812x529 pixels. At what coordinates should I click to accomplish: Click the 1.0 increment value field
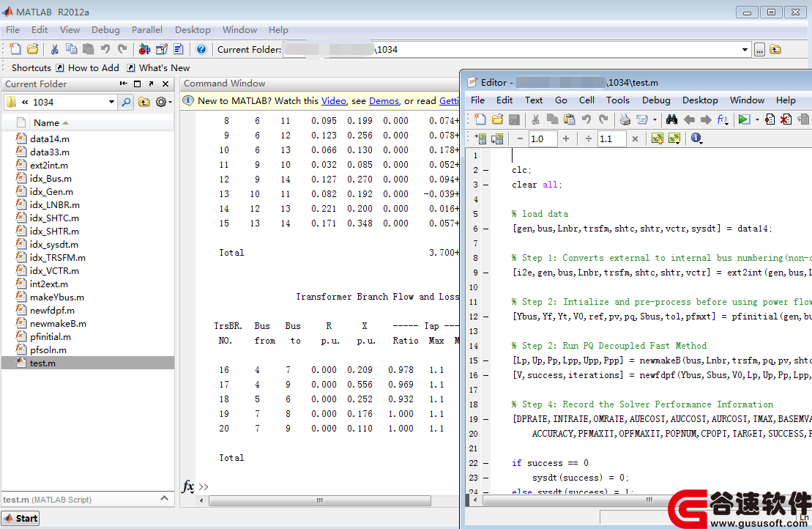[543, 139]
